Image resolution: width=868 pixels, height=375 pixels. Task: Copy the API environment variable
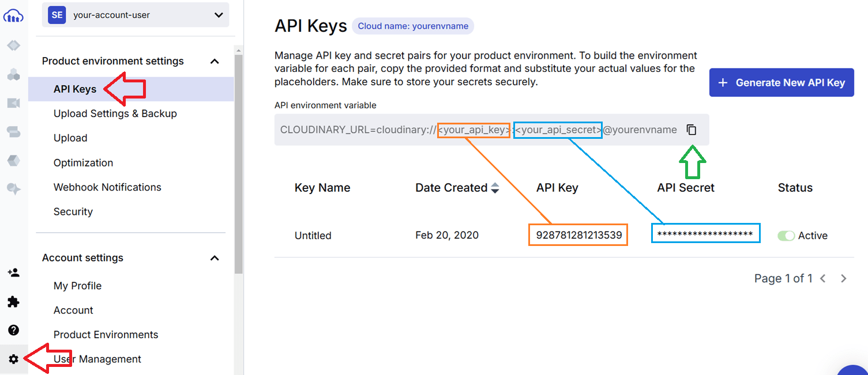pyautogui.click(x=692, y=130)
